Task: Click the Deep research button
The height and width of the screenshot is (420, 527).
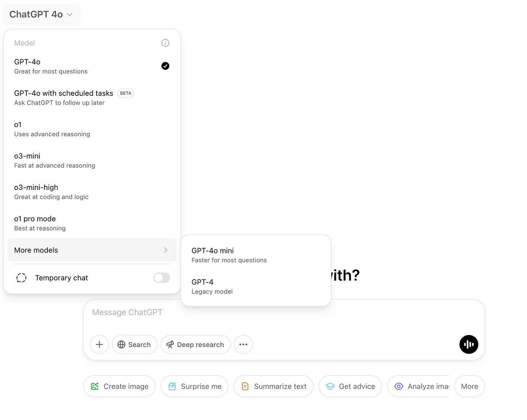Action: (195, 344)
